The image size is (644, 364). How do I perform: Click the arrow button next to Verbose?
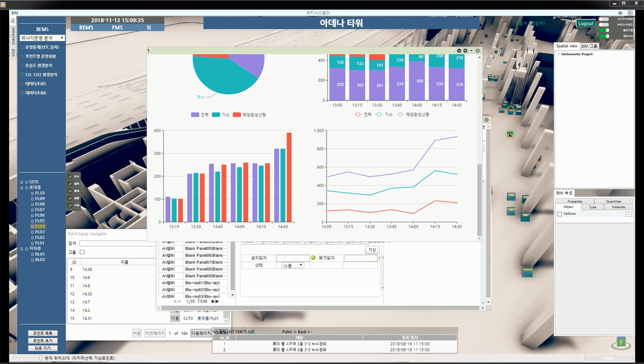coord(628,214)
